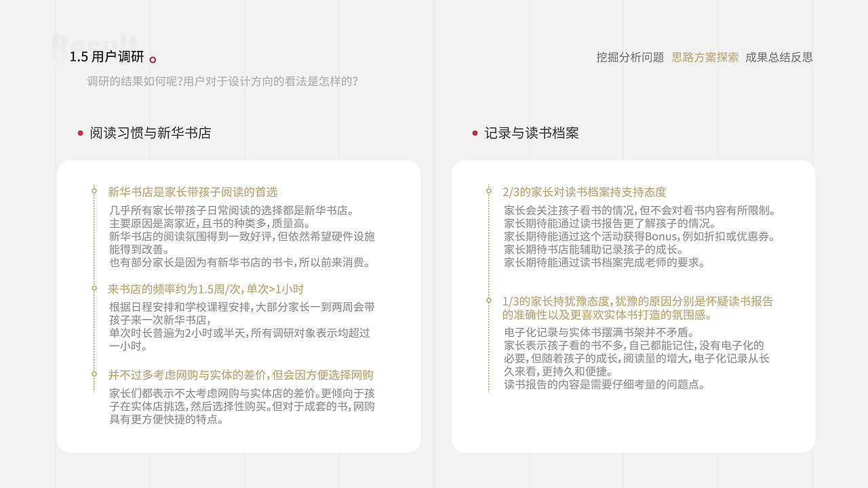Click line 几乎所有家长带孩子日常阅读的选择都是新华书店

[232, 210]
